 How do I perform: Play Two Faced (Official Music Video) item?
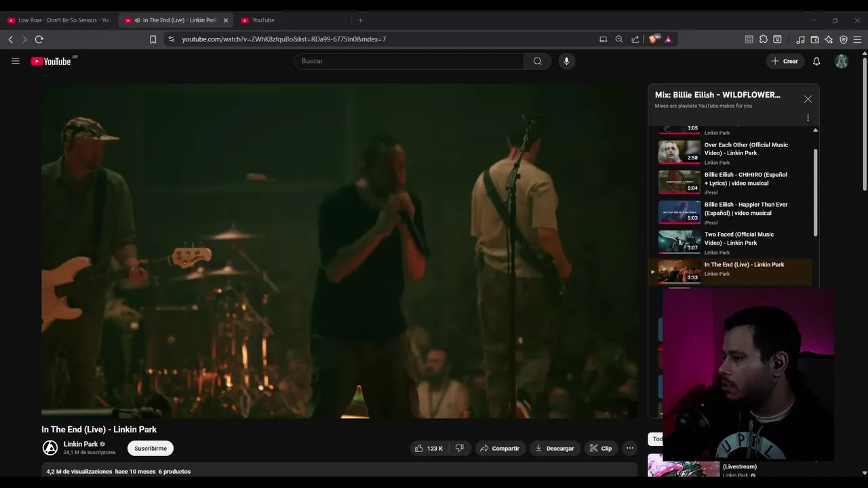[x=731, y=243]
